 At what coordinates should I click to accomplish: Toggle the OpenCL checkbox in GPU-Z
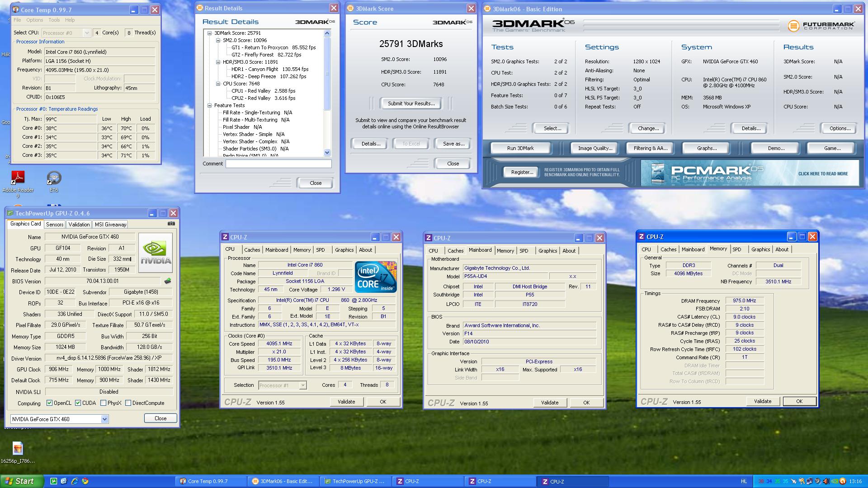[x=49, y=403]
